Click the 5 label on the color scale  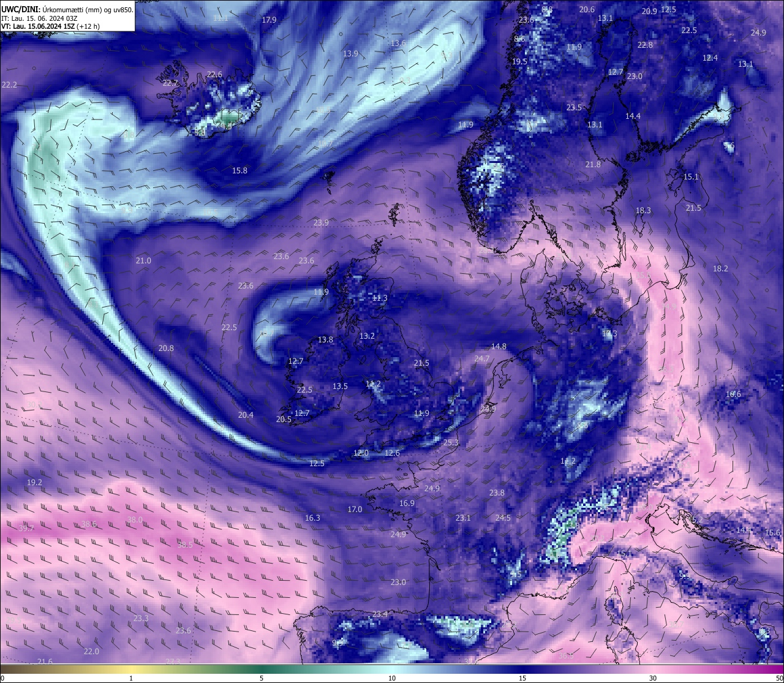pos(262,678)
